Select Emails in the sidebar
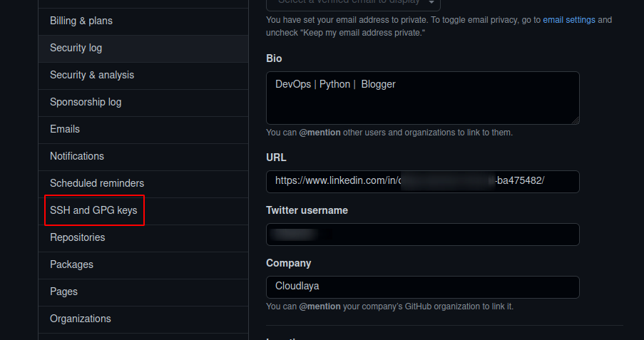Screen dimensions: 644x340 coord(143,130)
